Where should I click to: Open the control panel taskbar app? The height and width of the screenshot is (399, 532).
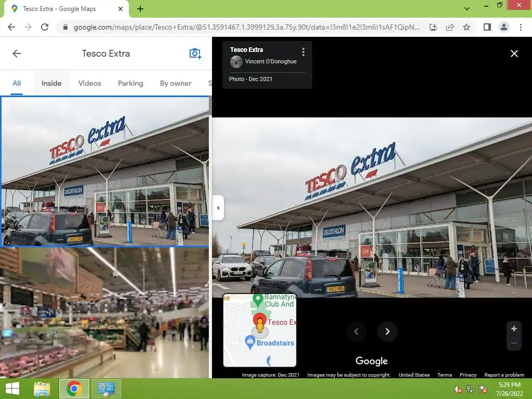106,389
